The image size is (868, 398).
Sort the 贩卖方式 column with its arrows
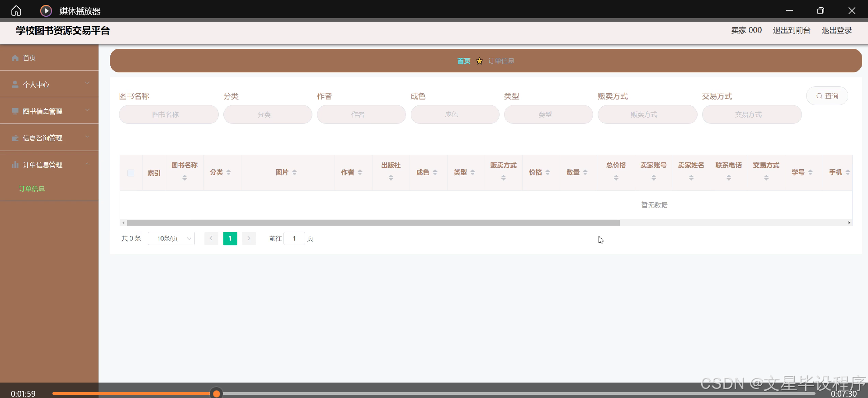click(x=503, y=178)
